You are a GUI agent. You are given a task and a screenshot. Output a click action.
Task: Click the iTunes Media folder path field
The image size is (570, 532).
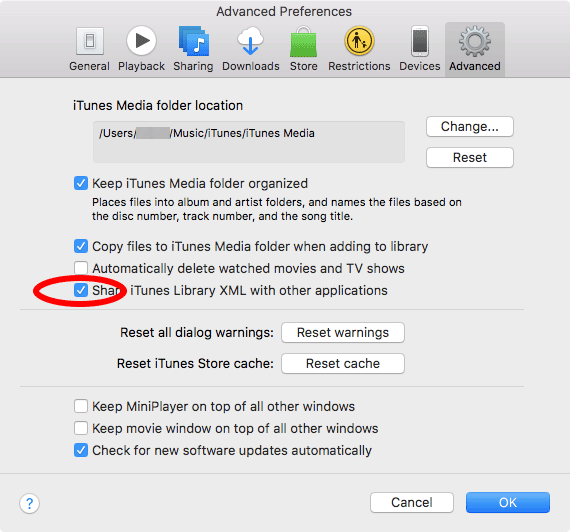point(249,142)
